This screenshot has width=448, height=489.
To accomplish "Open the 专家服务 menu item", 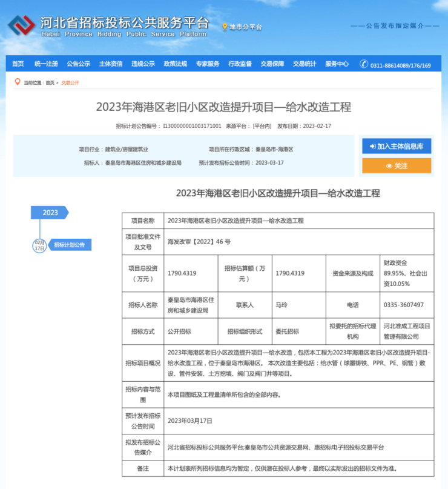I will pyautogui.click(x=208, y=64).
